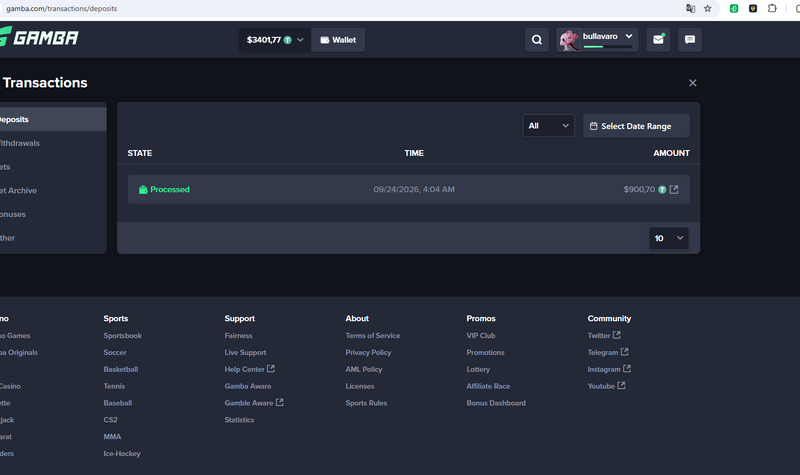Open the Twitter community link

[599, 335]
